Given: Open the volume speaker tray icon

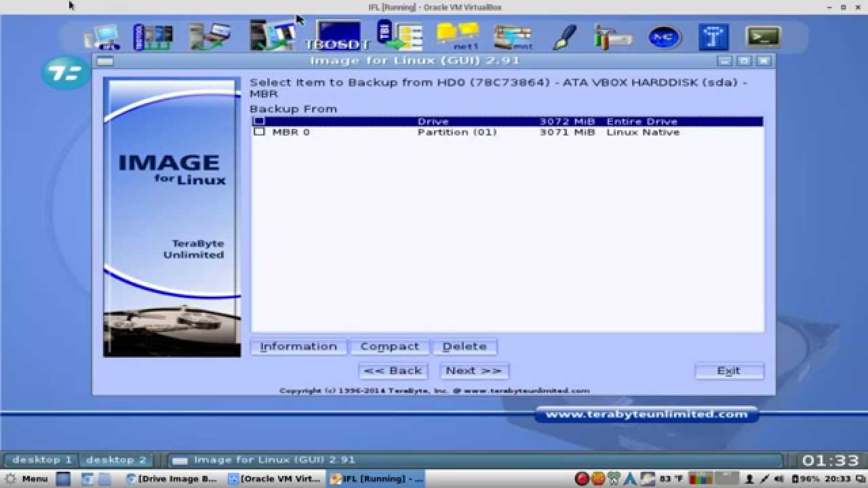Looking at the screenshot, I should pyautogui.click(x=781, y=479).
